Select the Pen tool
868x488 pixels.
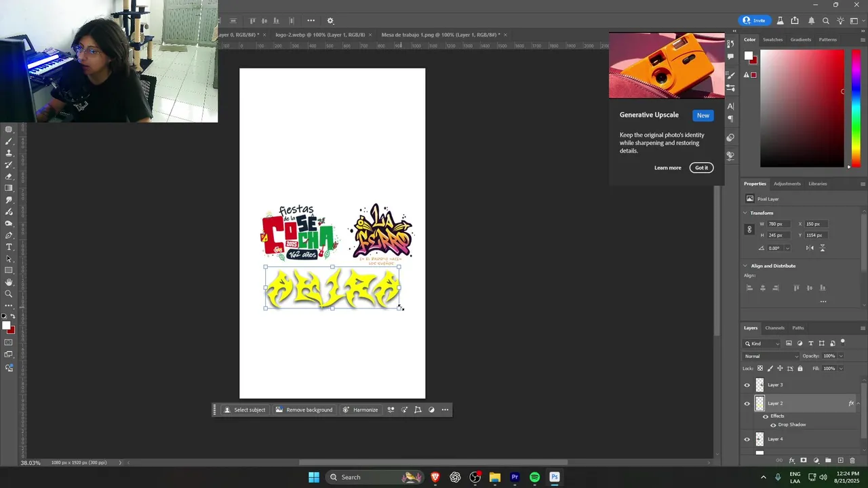coord(9,235)
